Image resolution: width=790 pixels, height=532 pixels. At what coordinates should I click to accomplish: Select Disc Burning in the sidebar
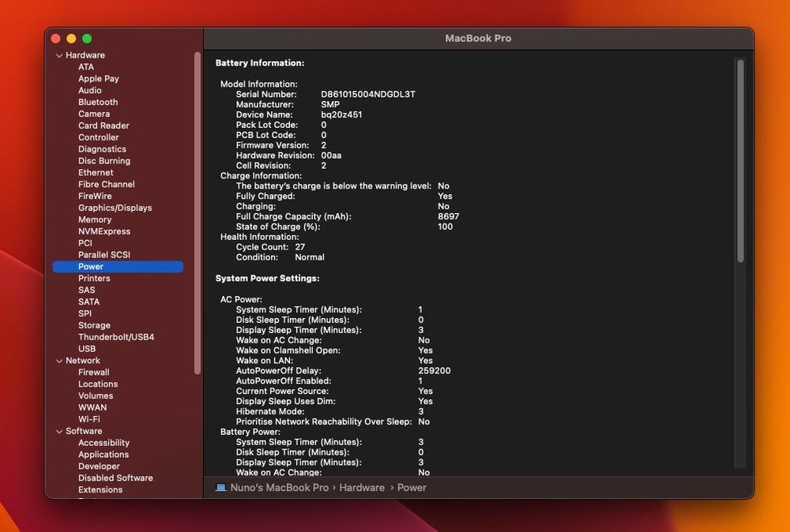click(104, 160)
